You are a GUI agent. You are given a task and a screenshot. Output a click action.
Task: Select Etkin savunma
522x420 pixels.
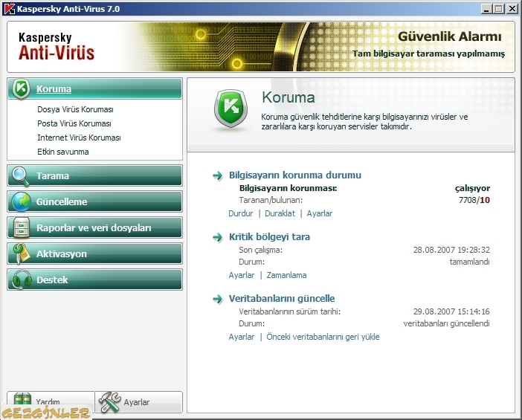[63, 152]
